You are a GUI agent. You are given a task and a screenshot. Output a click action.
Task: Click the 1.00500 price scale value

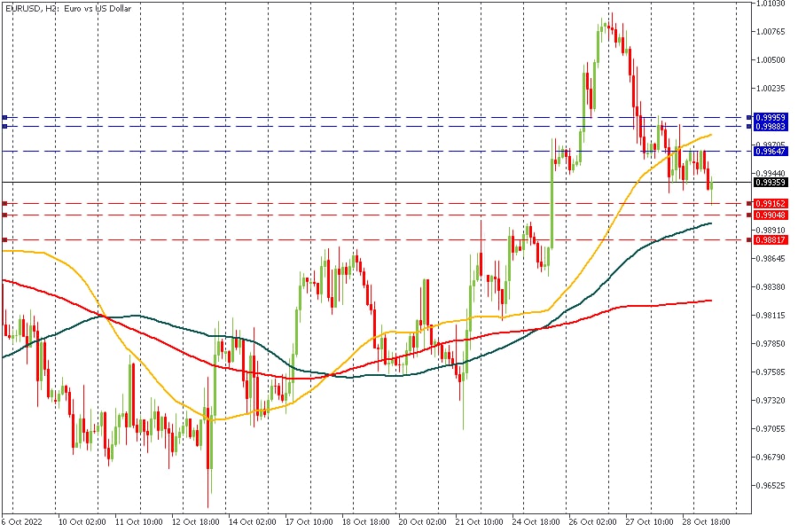tap(771, 60)
